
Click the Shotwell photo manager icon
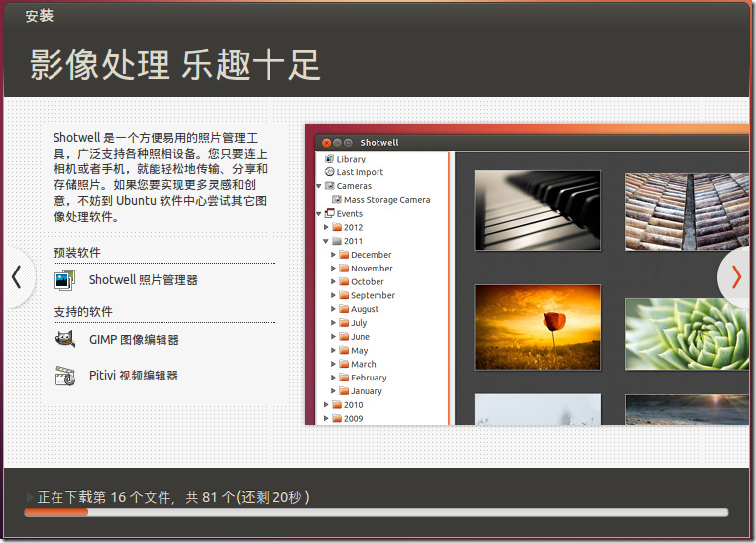65,280
